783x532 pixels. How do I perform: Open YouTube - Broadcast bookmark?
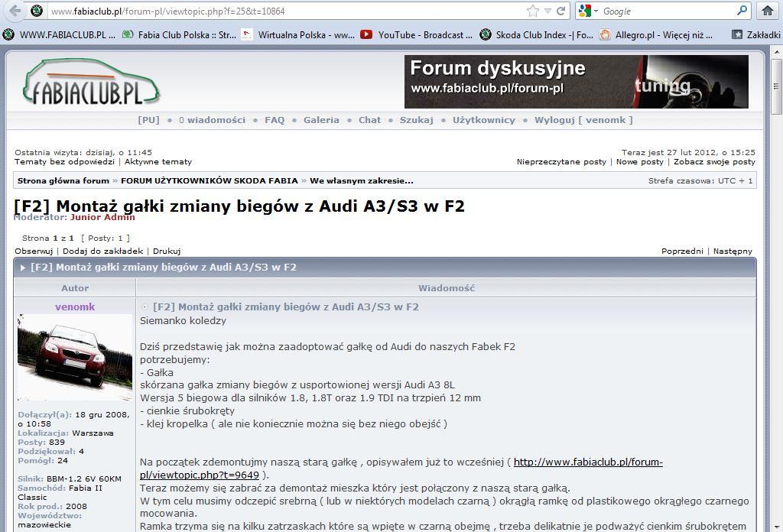point(417,34)
